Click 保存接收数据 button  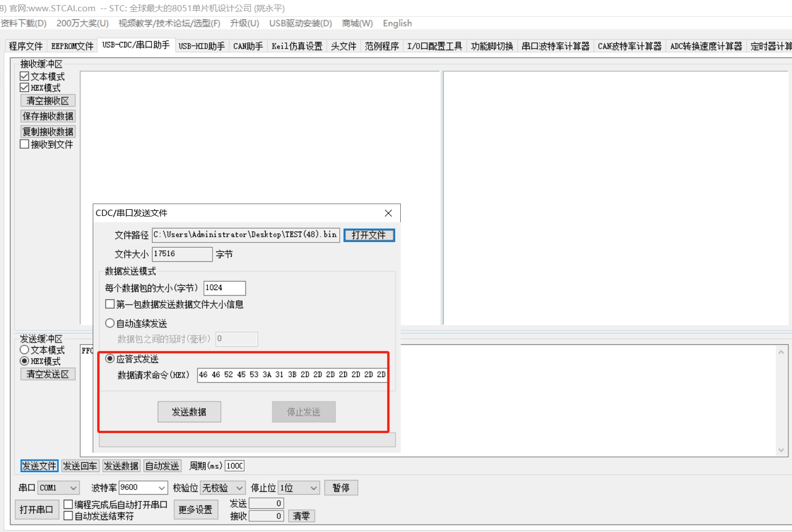(48, 116)
